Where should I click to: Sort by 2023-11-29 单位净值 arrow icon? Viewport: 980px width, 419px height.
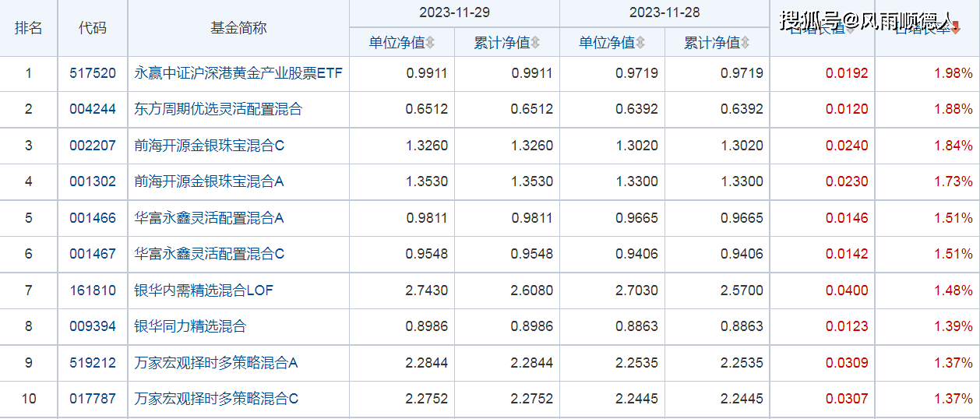point(430,43)
